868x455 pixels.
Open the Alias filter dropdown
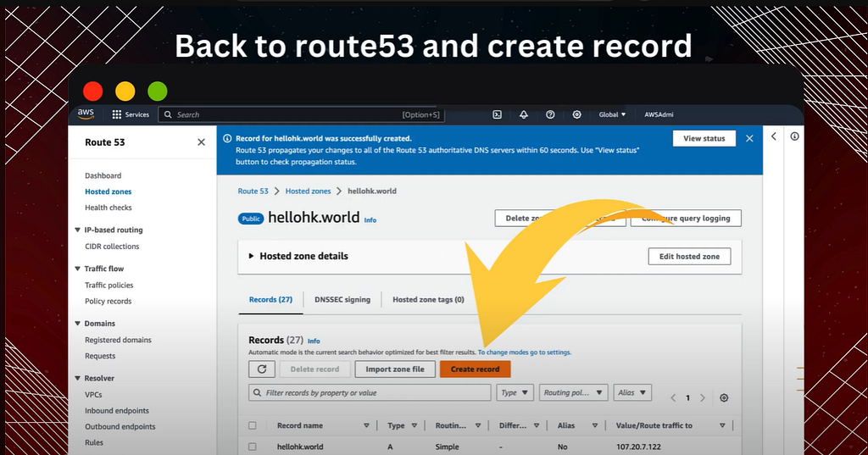(x=632, y=392)
